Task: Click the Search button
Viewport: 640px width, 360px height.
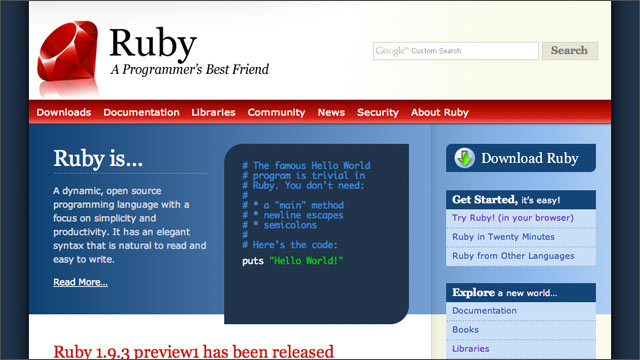Action: pyautogui.click(x=570, y=51)
